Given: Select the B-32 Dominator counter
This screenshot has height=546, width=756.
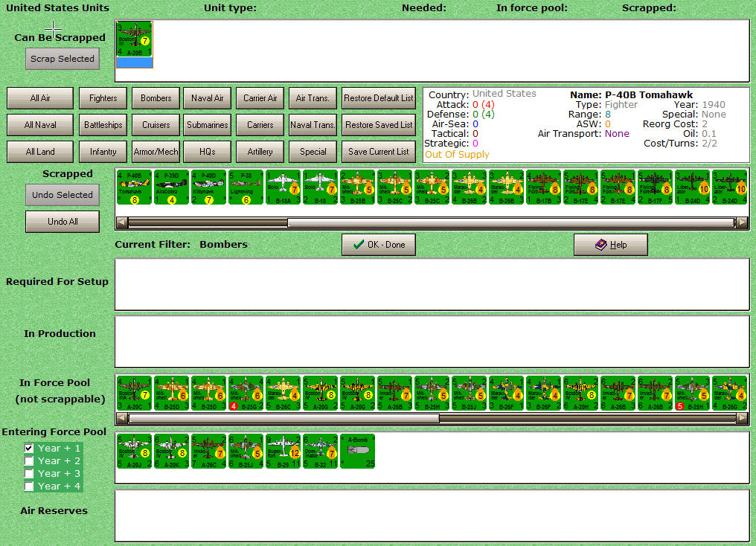Looking at the screenshot, I should pos(320,451).
